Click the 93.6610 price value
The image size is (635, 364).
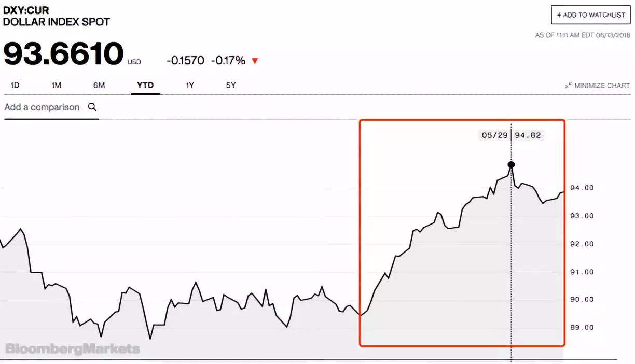pyautogui.click(x=63, y=53)
